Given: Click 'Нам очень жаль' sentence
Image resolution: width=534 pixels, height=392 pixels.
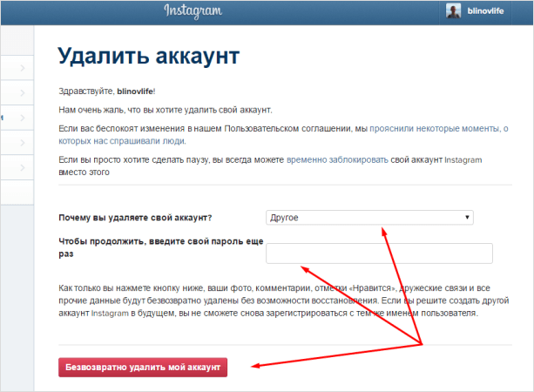Looking at the screenshot, I should (x=166, y=110).
